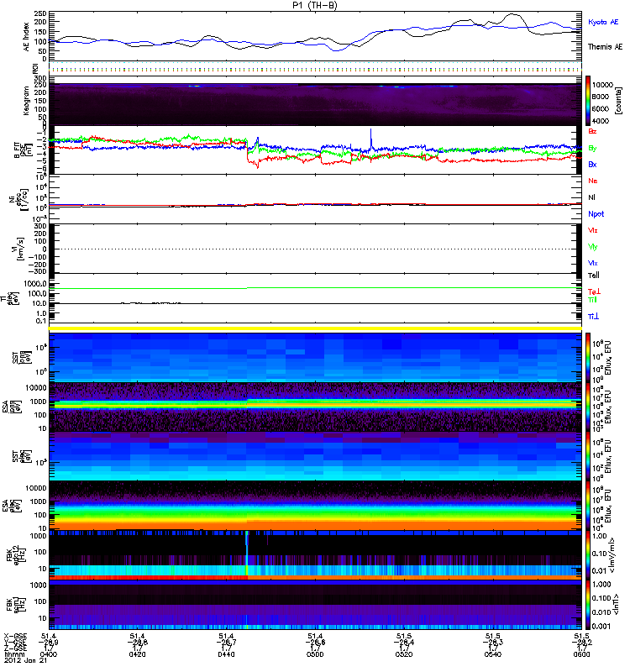Screen dimensions: 630x672
Task: Click the "-28.2" position value
Action: [x=581, y=642]
